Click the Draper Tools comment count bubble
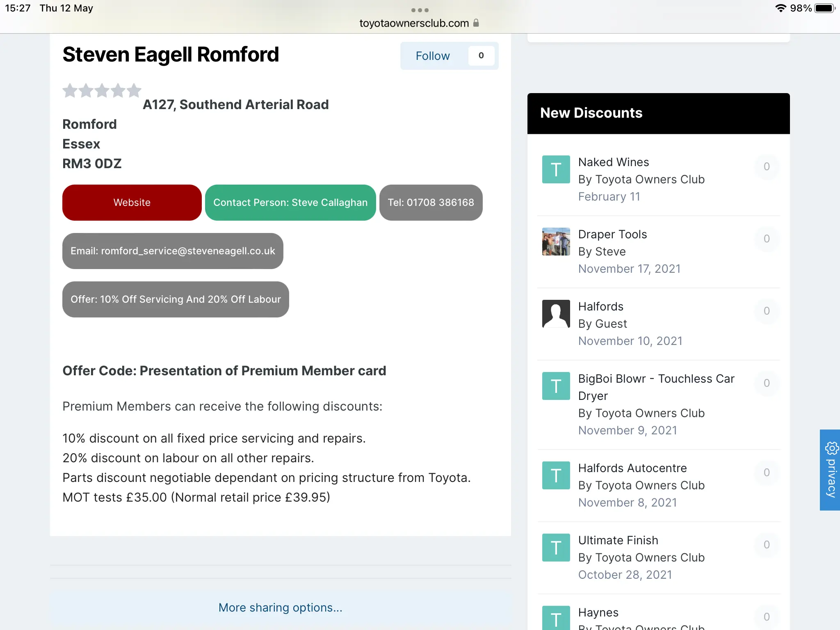This screenshot has width=840, height=630. [766, 239]
